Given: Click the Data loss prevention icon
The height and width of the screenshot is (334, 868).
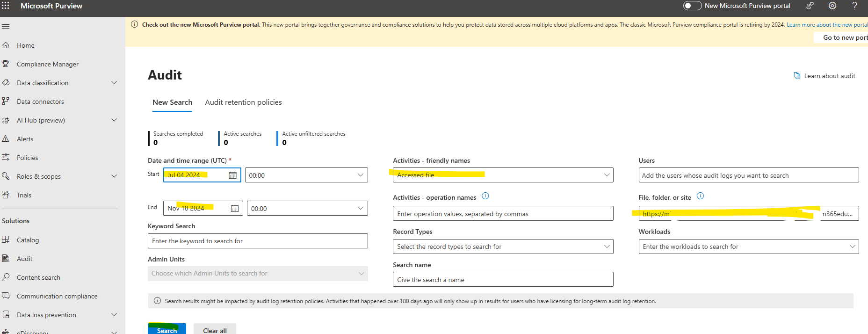Looking at the screenshot, I should pos(6,315).
